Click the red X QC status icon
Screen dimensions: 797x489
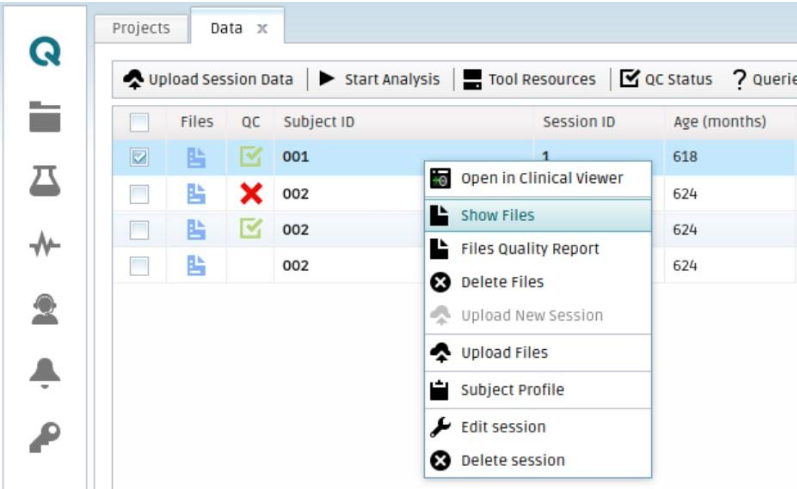pos(251,193)
